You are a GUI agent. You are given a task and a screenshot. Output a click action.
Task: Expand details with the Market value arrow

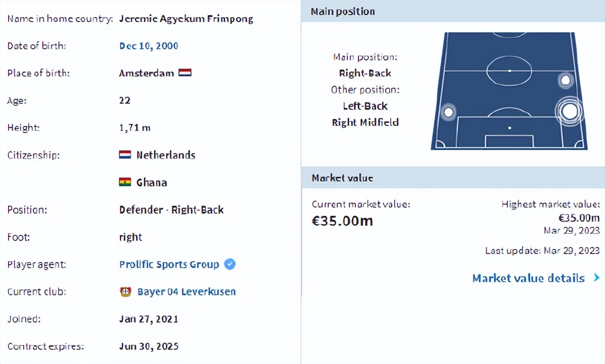(597, 277)
